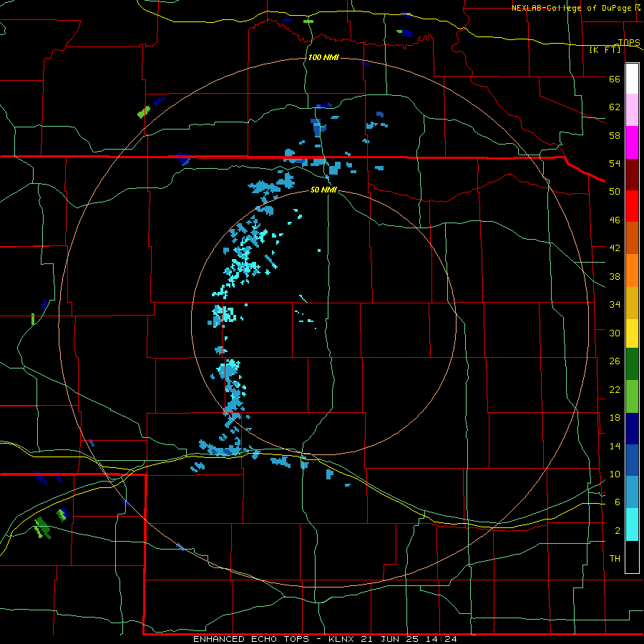Click the "TOPS" legend title
This screenshot has height=644, width=644.
[x=629, y=42]
